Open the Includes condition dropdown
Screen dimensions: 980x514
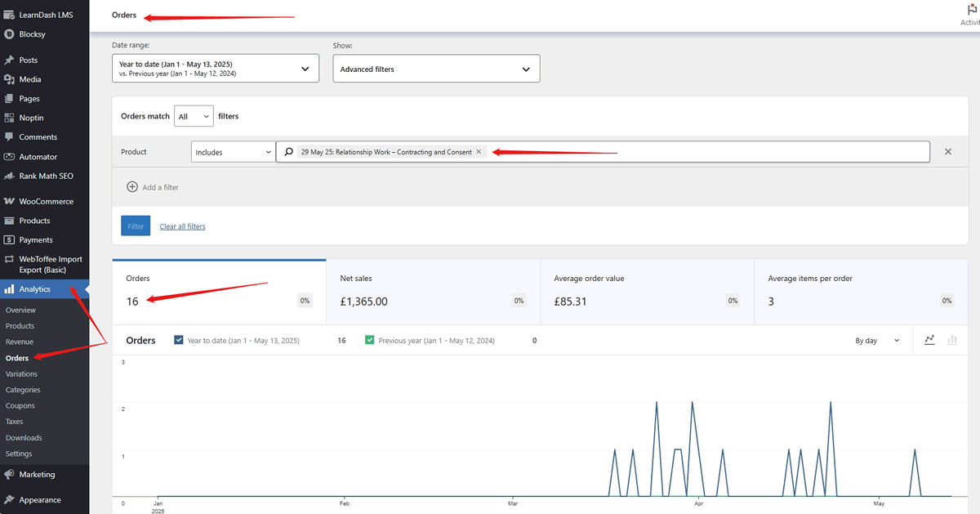234,152
